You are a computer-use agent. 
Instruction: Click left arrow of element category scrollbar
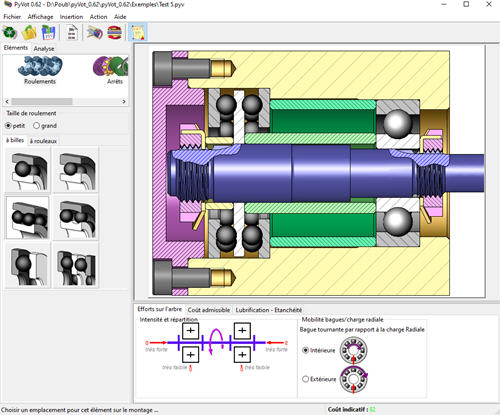pos(7,101)
